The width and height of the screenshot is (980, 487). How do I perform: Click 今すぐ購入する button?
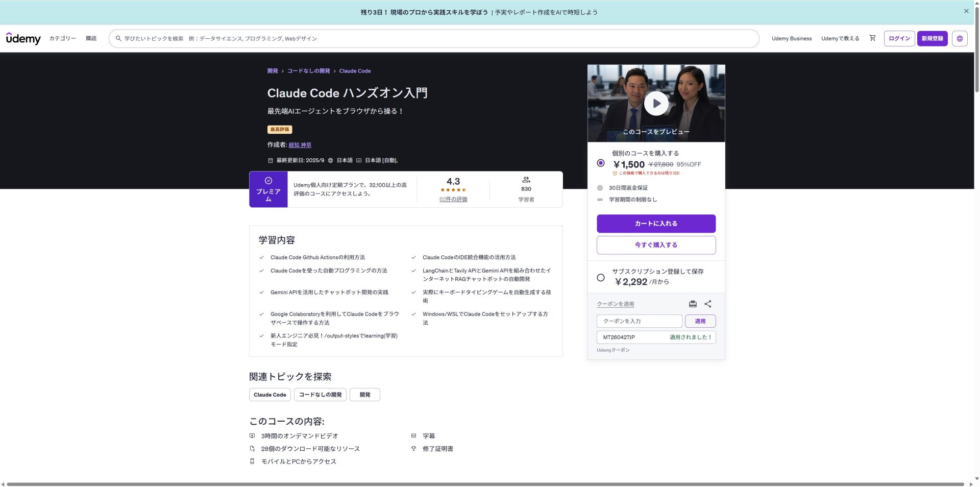[656, 245]
